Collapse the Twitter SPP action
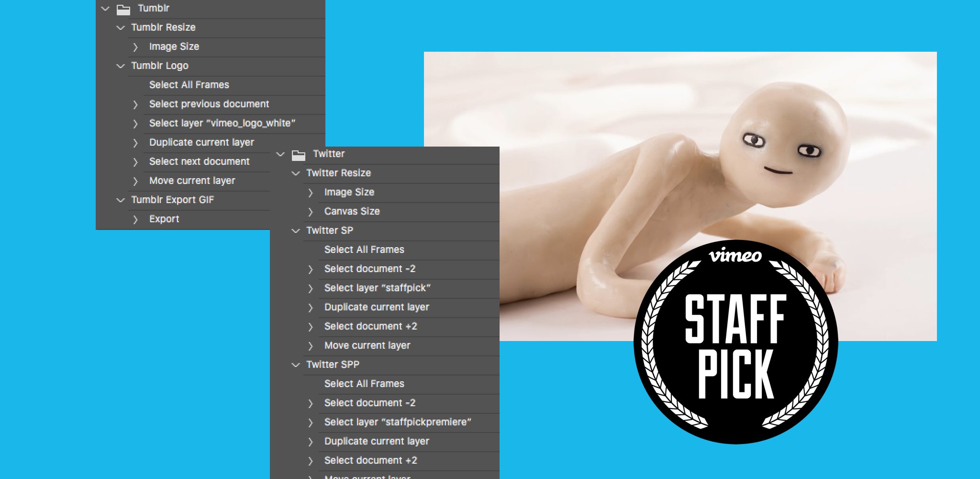The height and width of the screenshot is (479, 980). 296,365
